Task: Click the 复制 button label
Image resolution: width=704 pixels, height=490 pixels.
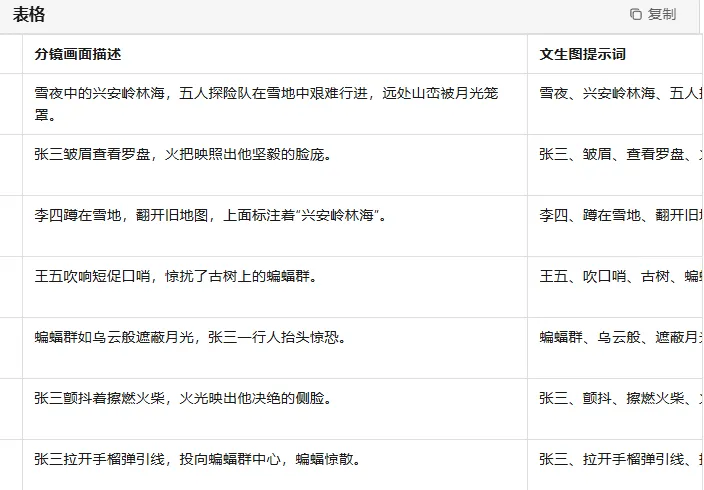Action: click(661, 14)
